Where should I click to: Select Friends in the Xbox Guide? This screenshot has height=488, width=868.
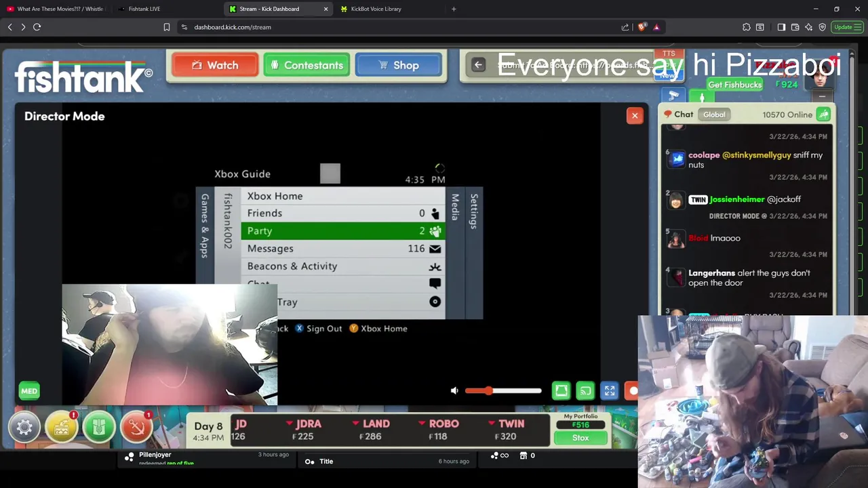click(342, 213)
